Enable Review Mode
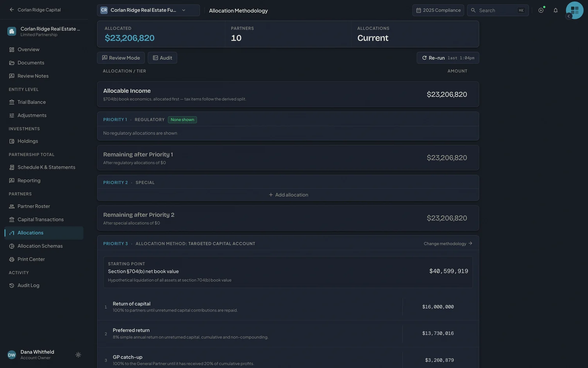Viewport: 588px width, 368px height. coord(121,58)
